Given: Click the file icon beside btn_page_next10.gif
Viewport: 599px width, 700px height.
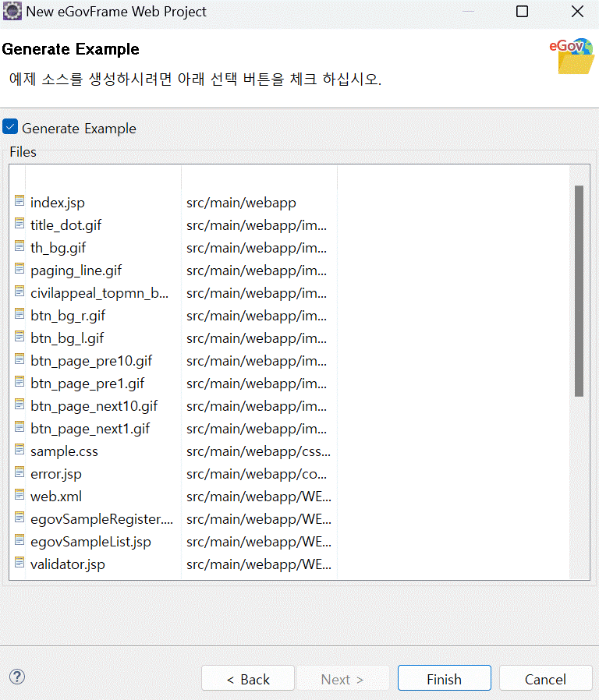Looking at the screenshot, I should pyautogui.click(x=19, y=405).
